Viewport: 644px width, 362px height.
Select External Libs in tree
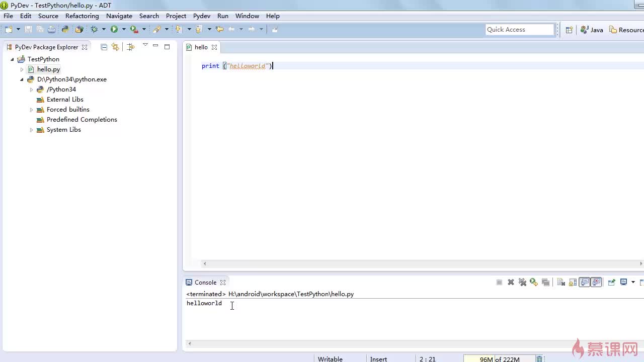pos(65,100)
